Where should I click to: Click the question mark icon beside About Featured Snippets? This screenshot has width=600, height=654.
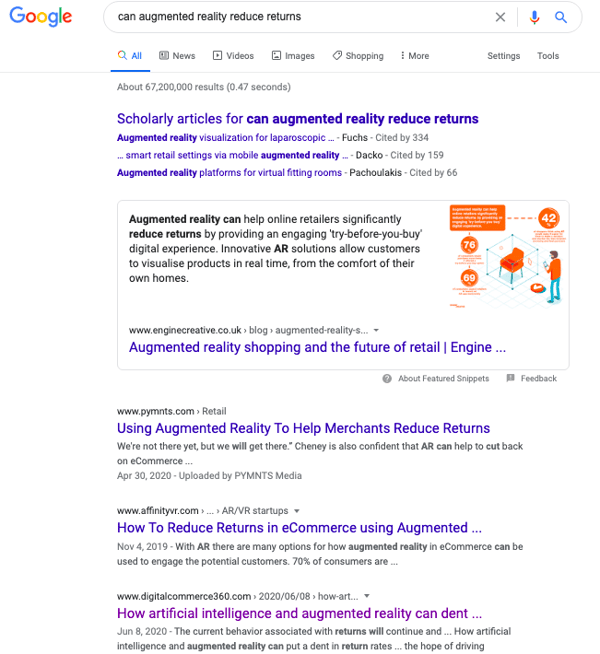(x=387, y=378)
